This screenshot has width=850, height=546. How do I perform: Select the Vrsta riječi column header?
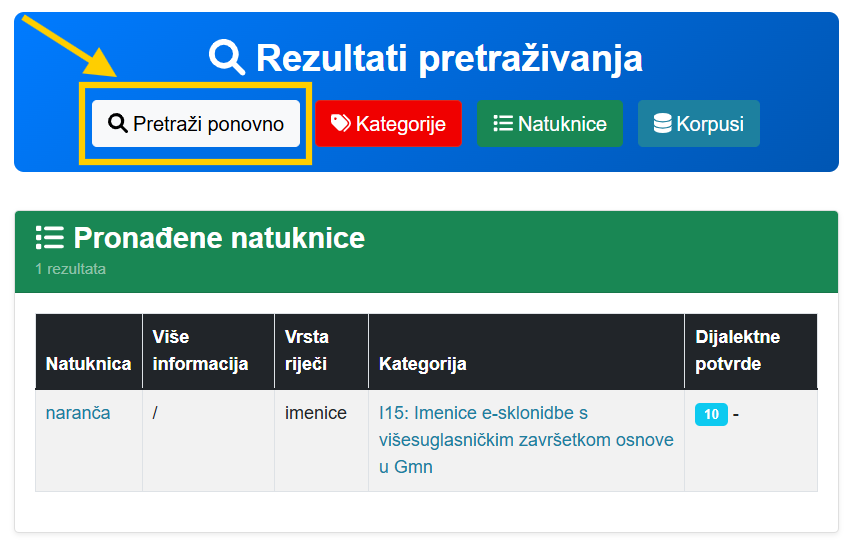click(307, 350)
